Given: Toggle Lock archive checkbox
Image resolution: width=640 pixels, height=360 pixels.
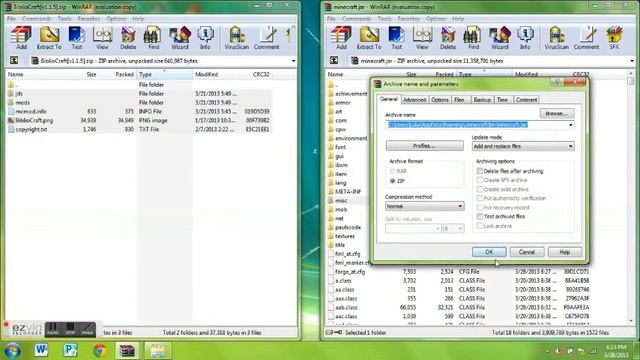Looking at the screenshot, I should [x=480, y=226].
